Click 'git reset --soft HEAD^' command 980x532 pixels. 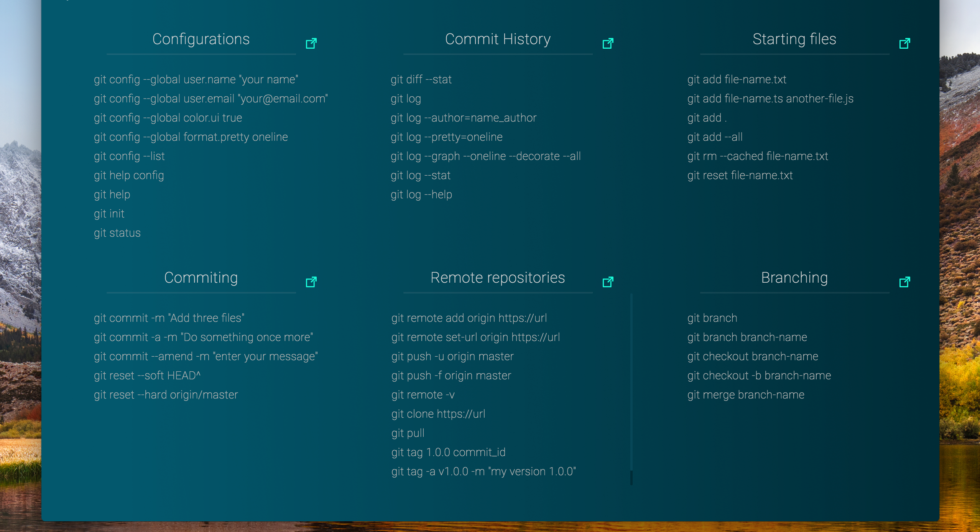(x=147, y=376)
